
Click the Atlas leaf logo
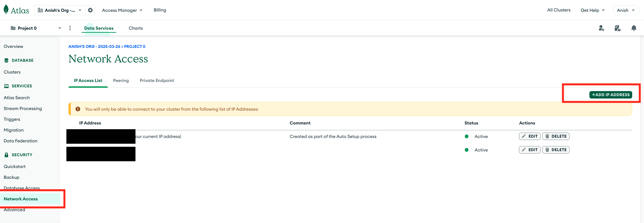(6, 10)
